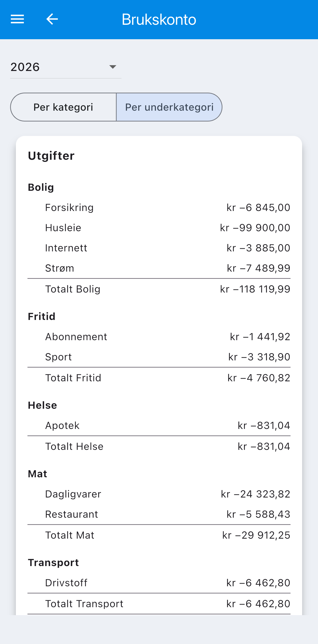Viewport: 318px width, 644px height.
Task: Click the Sport expense row
Action: point(159,357)
